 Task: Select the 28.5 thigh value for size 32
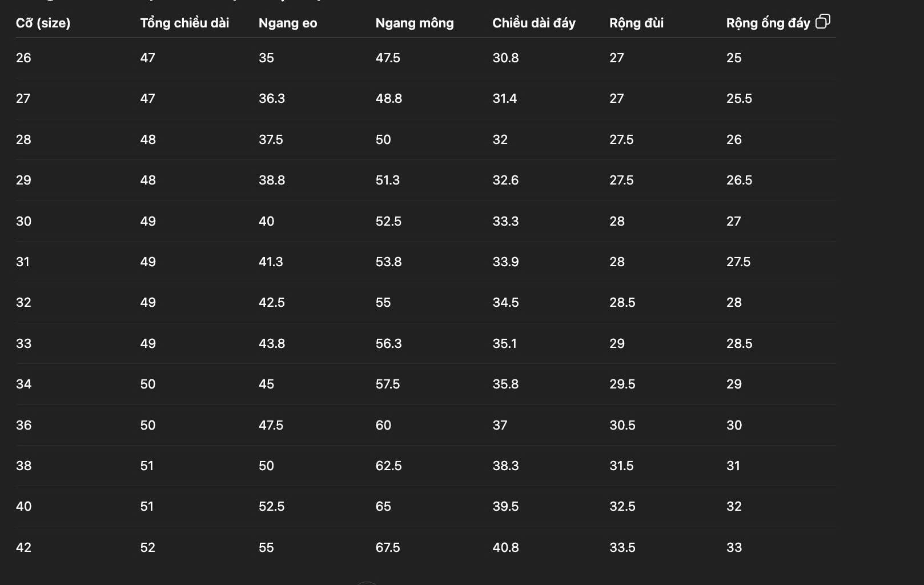tap(622, 302)
